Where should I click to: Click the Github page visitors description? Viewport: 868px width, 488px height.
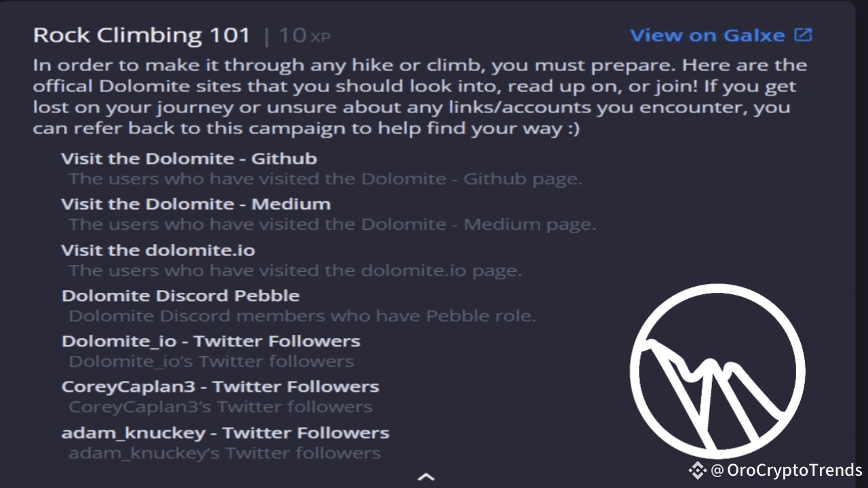click(x=325, y=179)
